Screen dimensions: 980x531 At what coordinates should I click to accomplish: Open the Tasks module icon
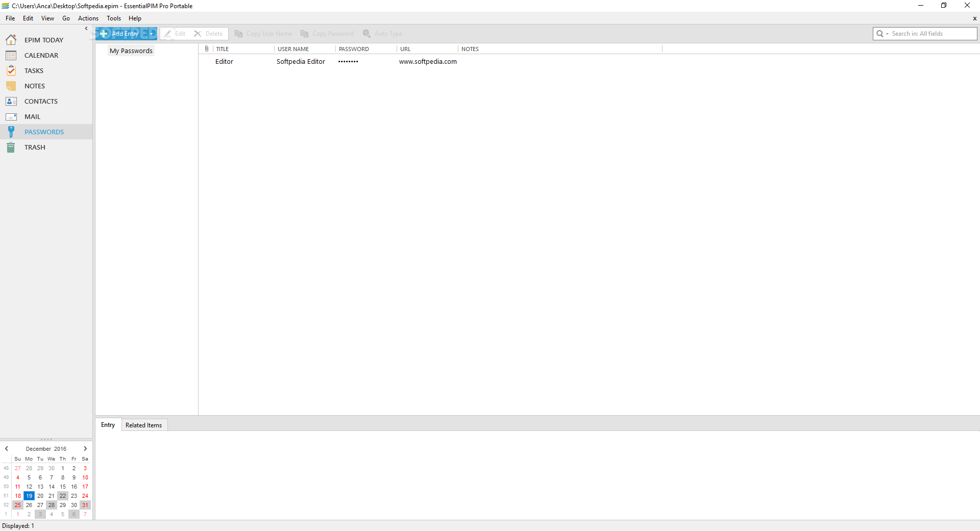click(11, 70)
